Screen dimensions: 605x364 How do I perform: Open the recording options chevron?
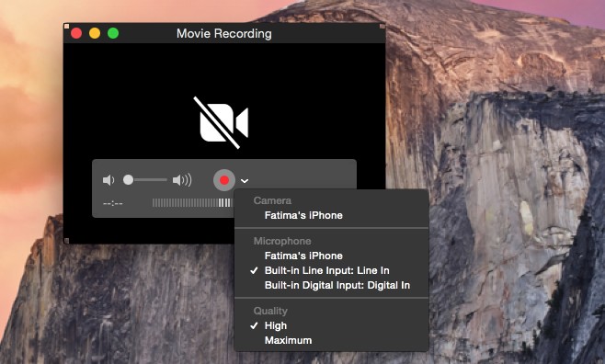[x=245, y=180]
